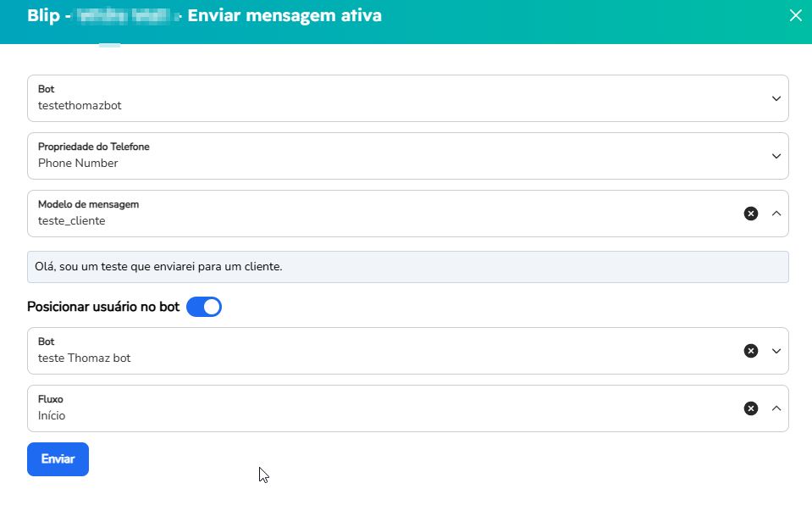Screen dimensions: 812x511
Task: Clear the Fluxo Início selection
Action: (x=751, y=408)
